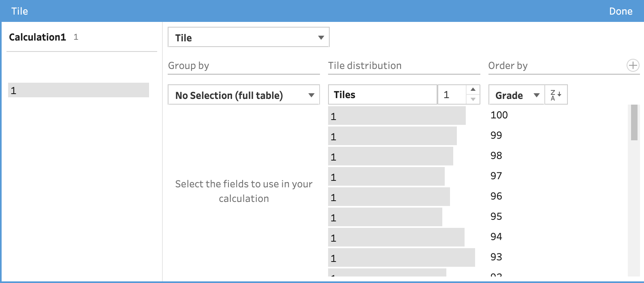Click the Tile title in header bar
The image size is (644, 283).
[x=19, y=11]
